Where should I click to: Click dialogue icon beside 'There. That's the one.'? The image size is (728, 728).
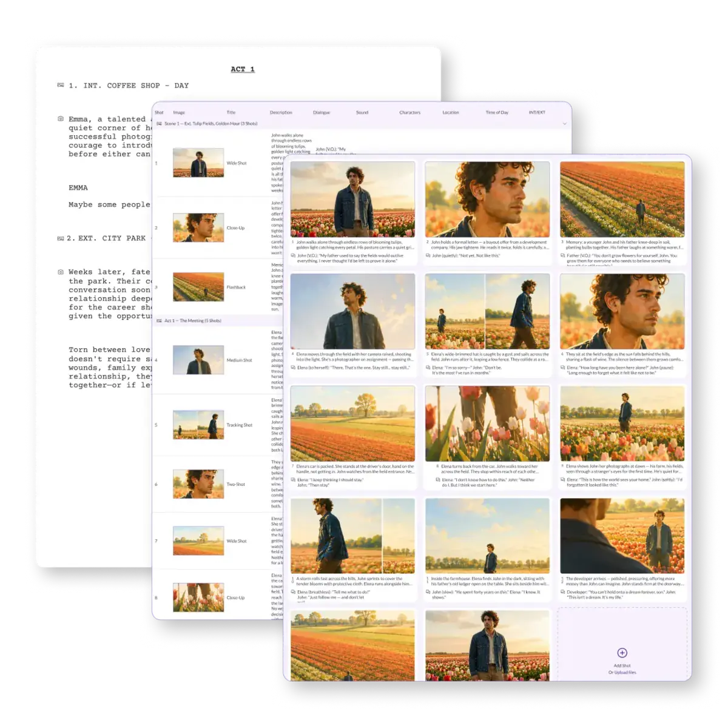(x=293, y=368)
